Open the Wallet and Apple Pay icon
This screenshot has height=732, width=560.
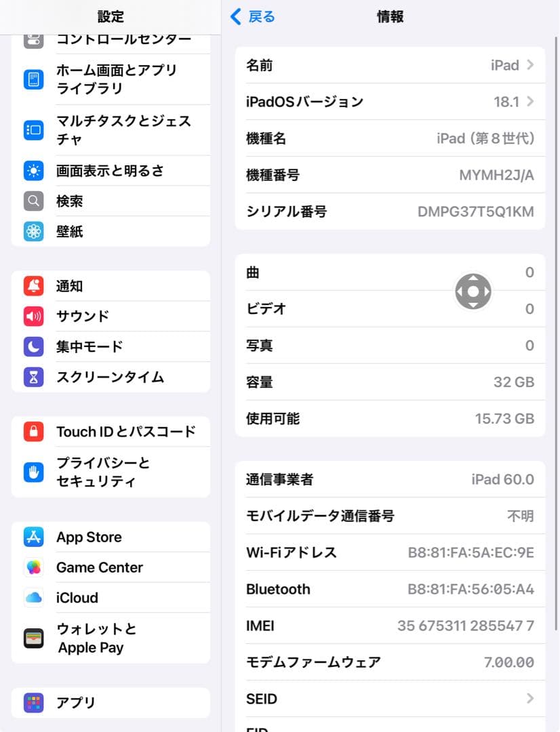[34, 638]
